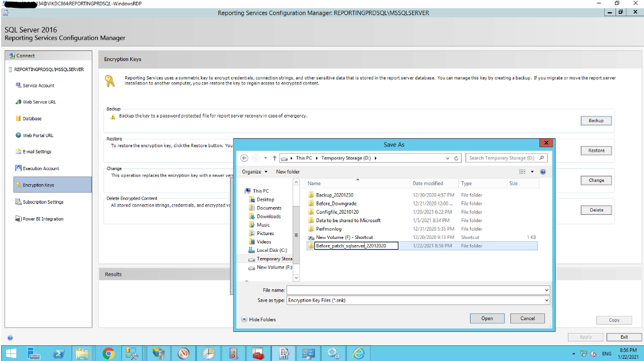Click the Open button in Save As

coord(487,318)
